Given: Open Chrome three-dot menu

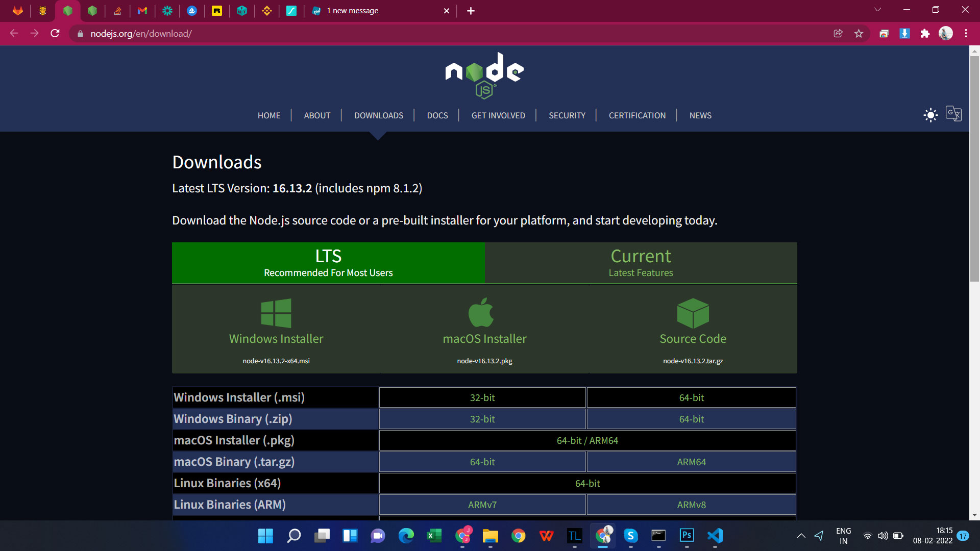Looking at the screenshot, I should point(966,34).
